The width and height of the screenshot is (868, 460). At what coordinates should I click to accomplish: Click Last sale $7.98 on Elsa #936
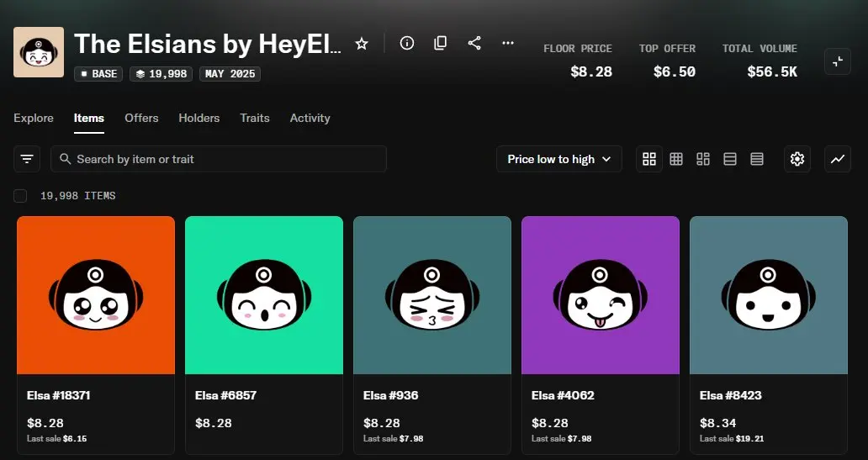pos(394,438)
